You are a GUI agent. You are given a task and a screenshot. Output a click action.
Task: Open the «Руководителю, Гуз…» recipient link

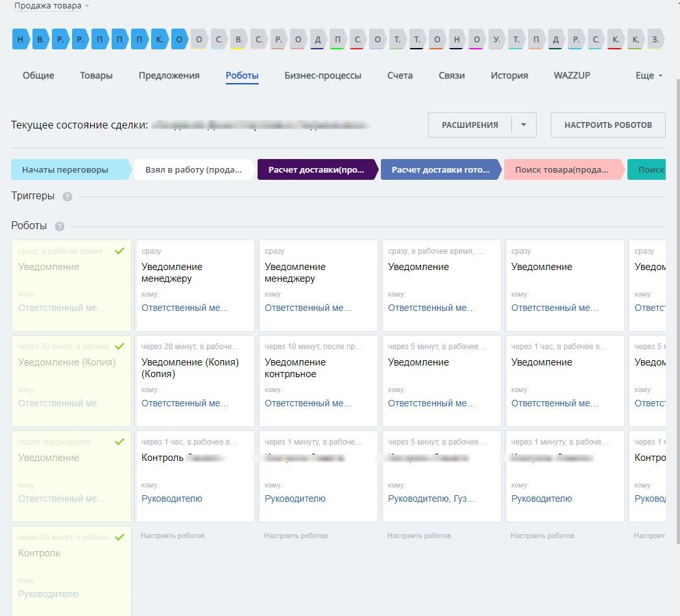(431, 499)
